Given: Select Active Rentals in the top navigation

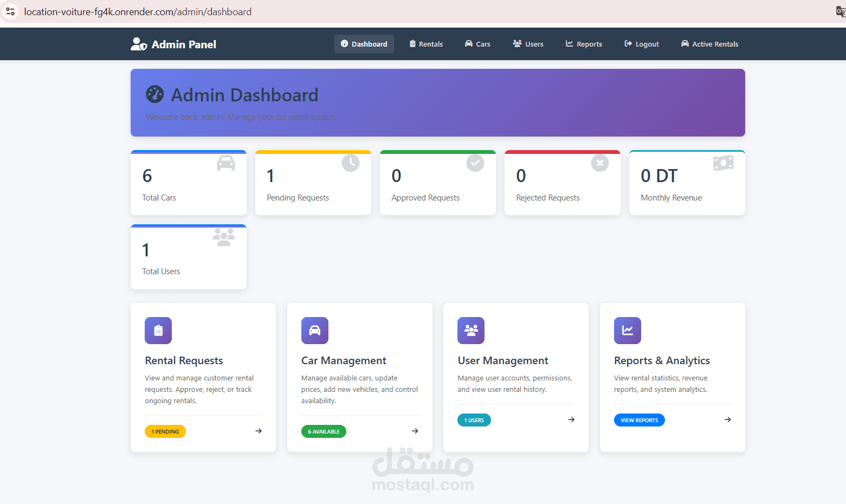Looking at the screenshot, I should pyautogui.click(x=709, y=44).
